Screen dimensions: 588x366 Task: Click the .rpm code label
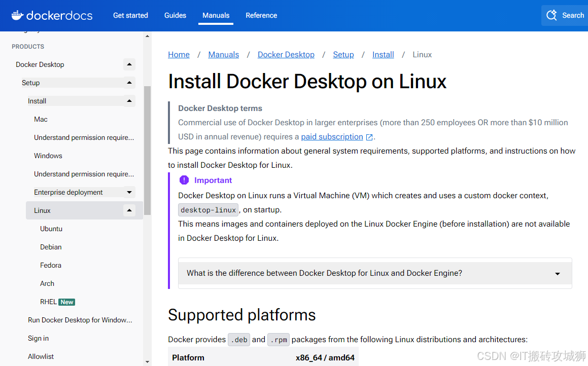pos(279,340)
